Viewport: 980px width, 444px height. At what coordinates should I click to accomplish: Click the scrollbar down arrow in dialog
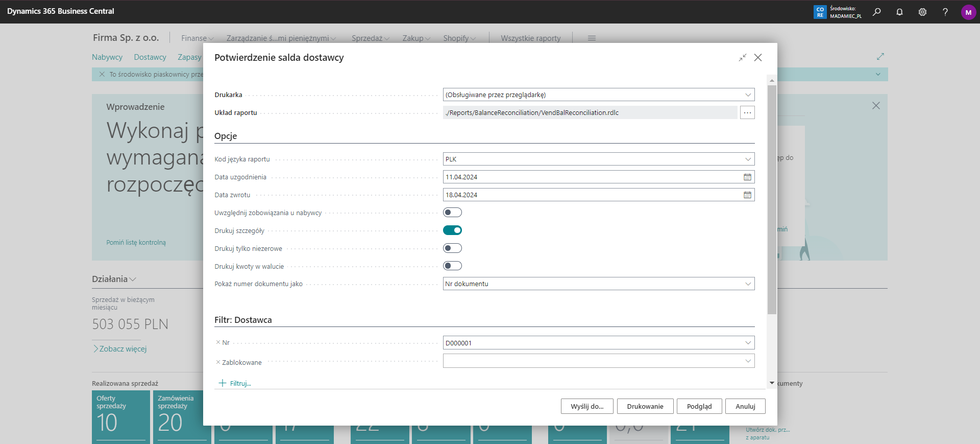[x=772, y=383]
